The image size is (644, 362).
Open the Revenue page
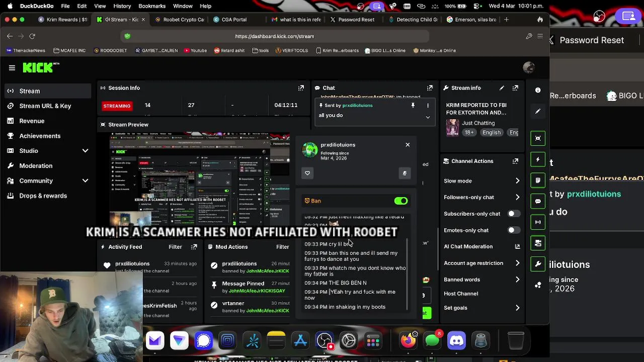(48, 121)
